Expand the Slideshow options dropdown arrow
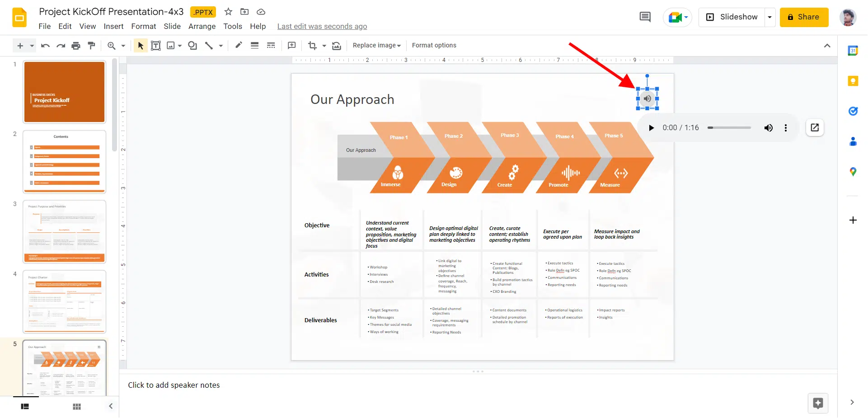This screenshot has width=868, height=418. pyautogui.click(x=769, y=17)
